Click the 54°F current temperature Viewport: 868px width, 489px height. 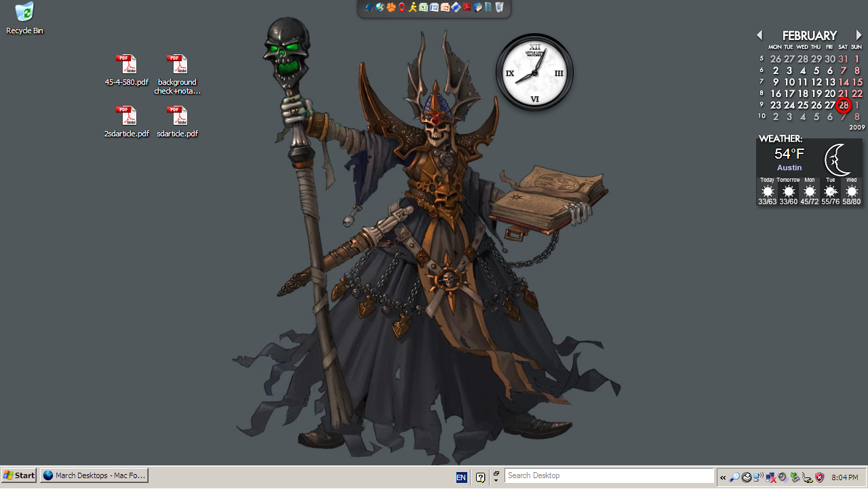click(x=789, y=154)
